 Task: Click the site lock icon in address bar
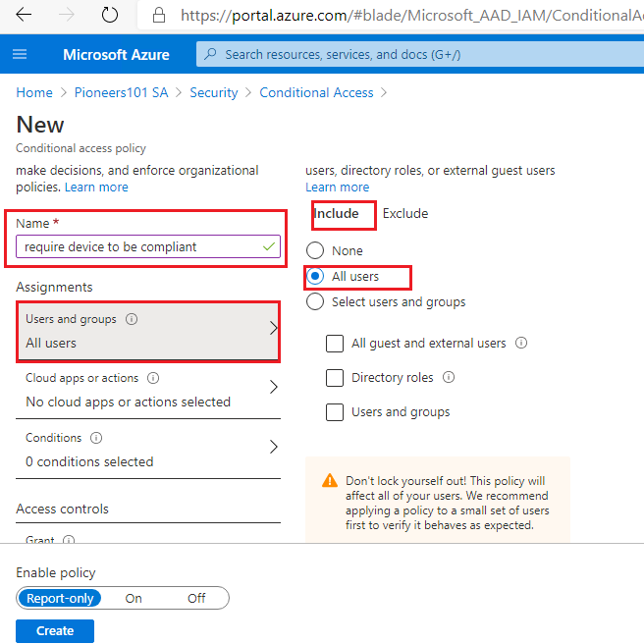pos(159,15)
